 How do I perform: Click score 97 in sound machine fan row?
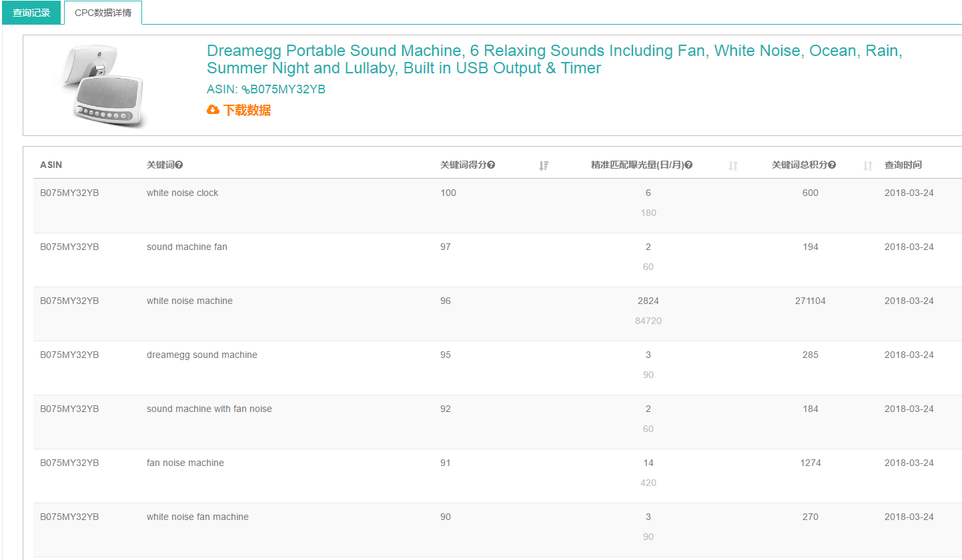[446, 247]
